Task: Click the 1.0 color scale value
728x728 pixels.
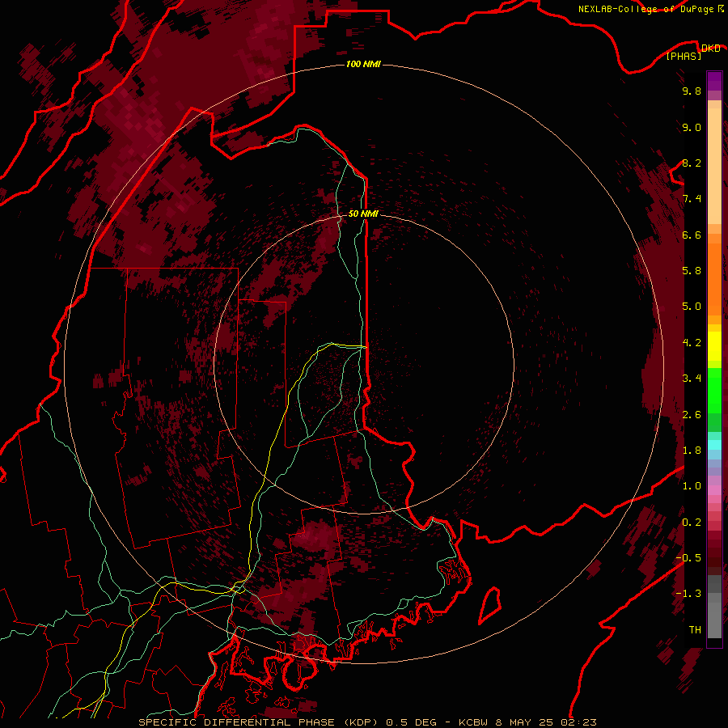Action: click(x=692, y=486)
